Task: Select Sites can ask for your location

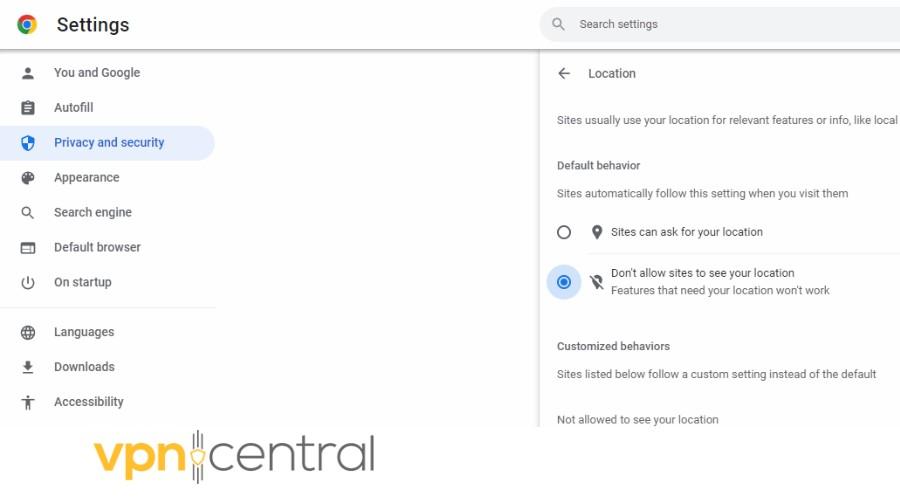Action: click(x=564, y=232)
